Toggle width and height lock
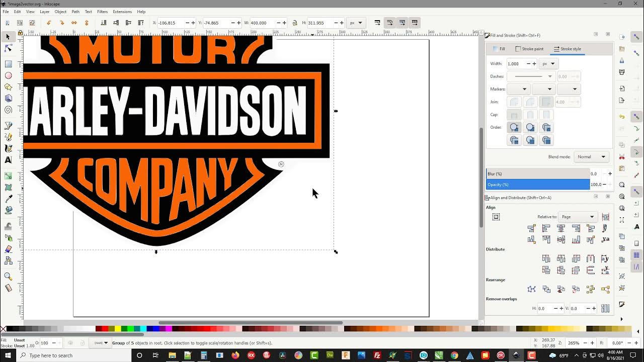The width and height of the screenshot is (644, 362). (295, 23)
